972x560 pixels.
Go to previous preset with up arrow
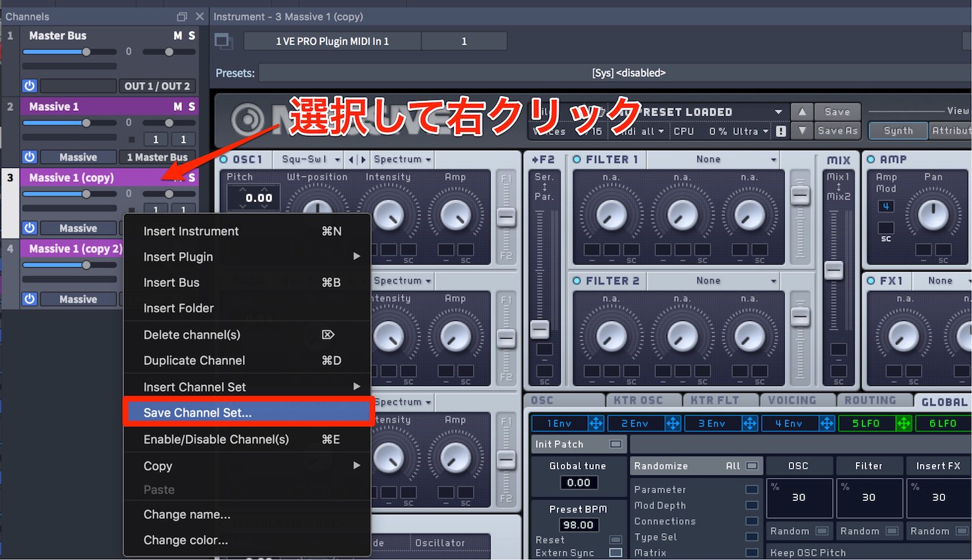point(802,112)
